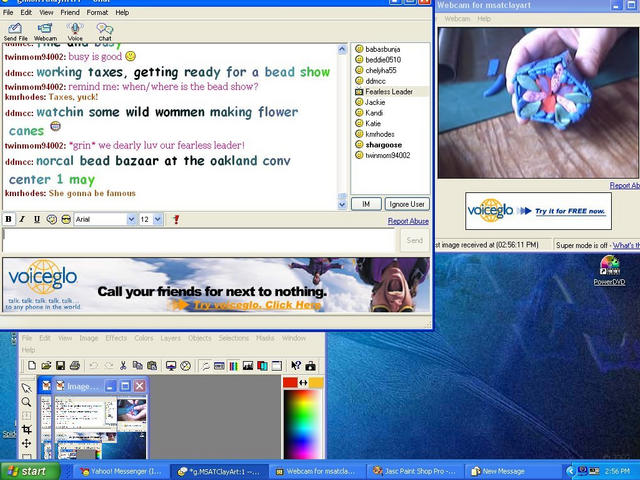The height and width of the screenshot is (480, 640).
Task: Toggle Tool Options window button
Action: 219,366
